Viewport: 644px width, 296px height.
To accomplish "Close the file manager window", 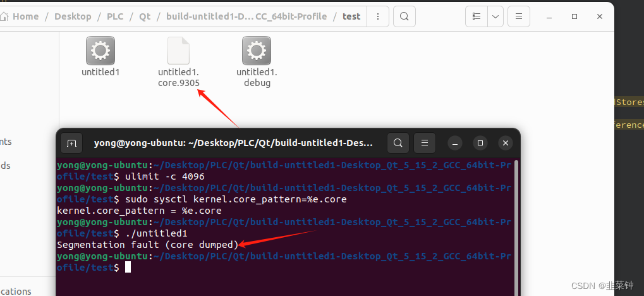I will pyautogui.click(x=600, y=16).
